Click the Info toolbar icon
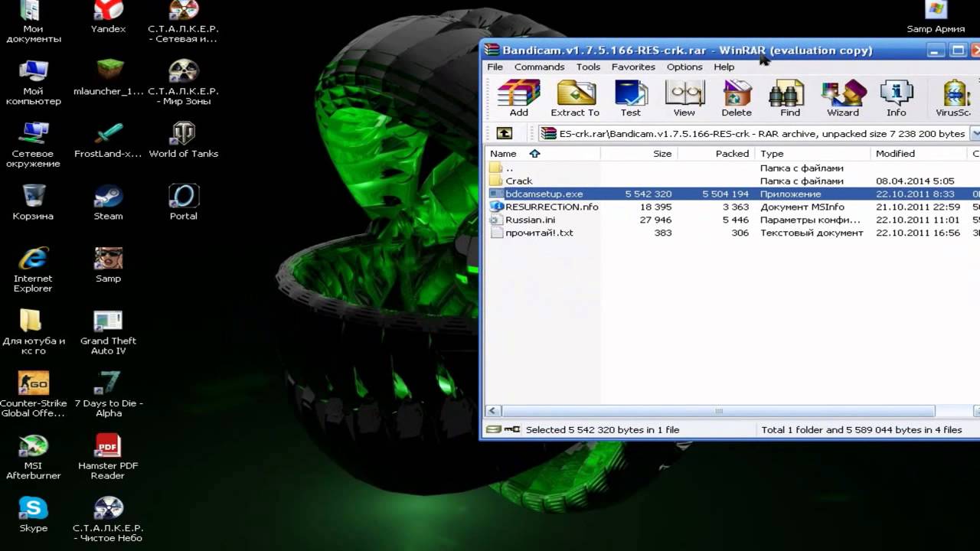Image resolution: width=980 pixels, height=551 pixels. coord(896,99)
